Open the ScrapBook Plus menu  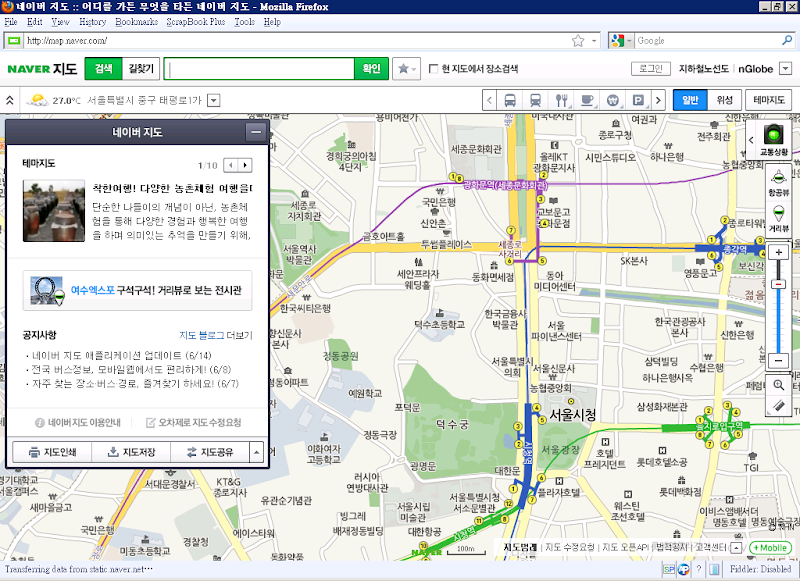[196, 22]
